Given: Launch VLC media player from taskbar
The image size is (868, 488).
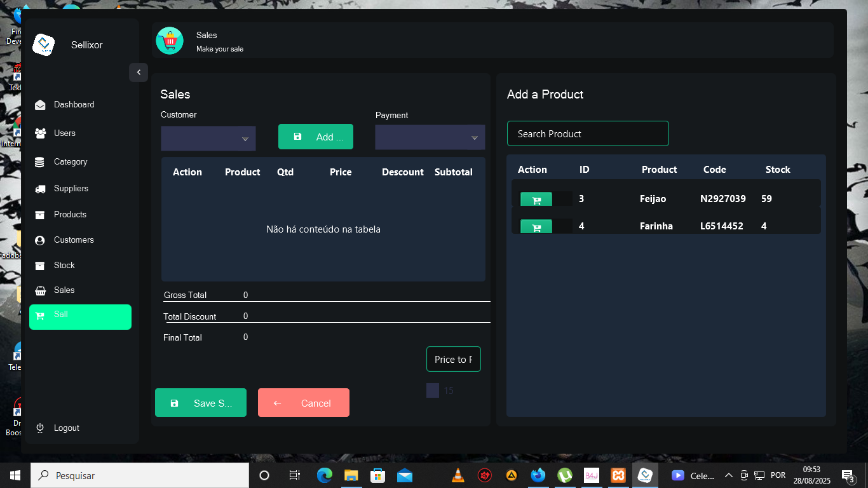Looking at the screenshot, I should pos(458,475).
